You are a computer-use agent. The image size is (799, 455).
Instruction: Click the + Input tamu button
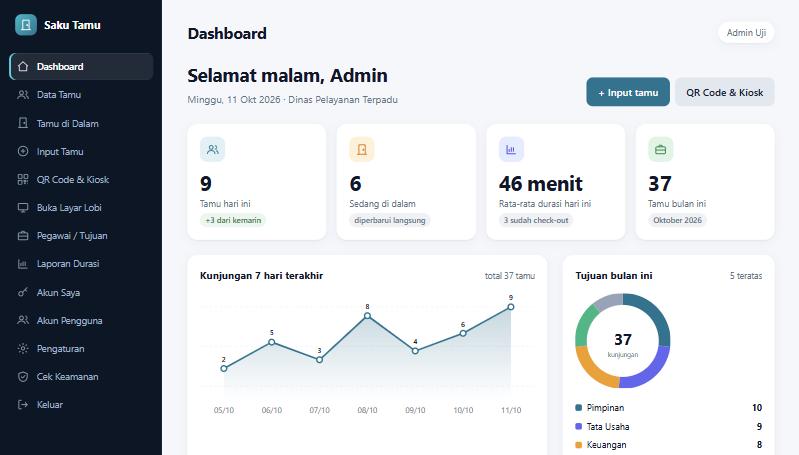tap(628, 92)
